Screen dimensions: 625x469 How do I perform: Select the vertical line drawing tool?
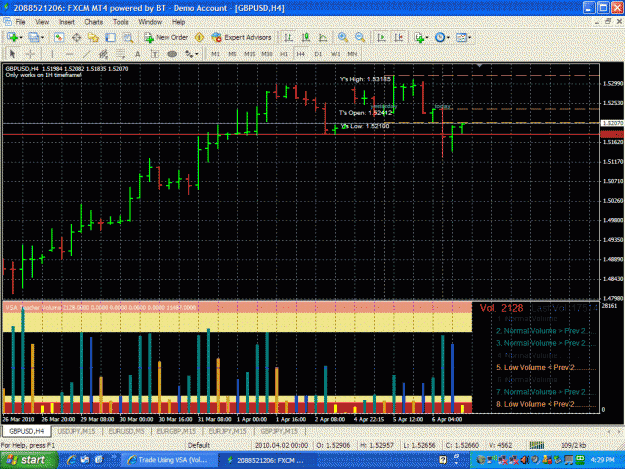[52, 54]
